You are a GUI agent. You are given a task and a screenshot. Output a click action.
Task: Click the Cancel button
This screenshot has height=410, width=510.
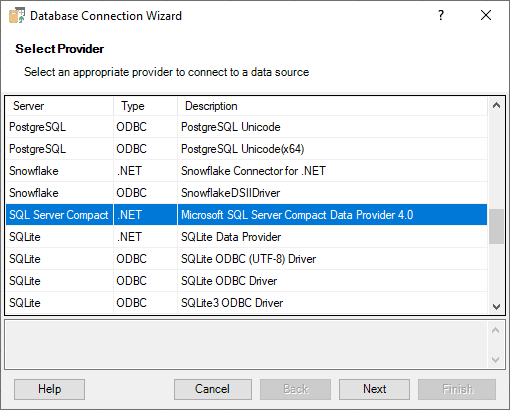pos(213,389)
